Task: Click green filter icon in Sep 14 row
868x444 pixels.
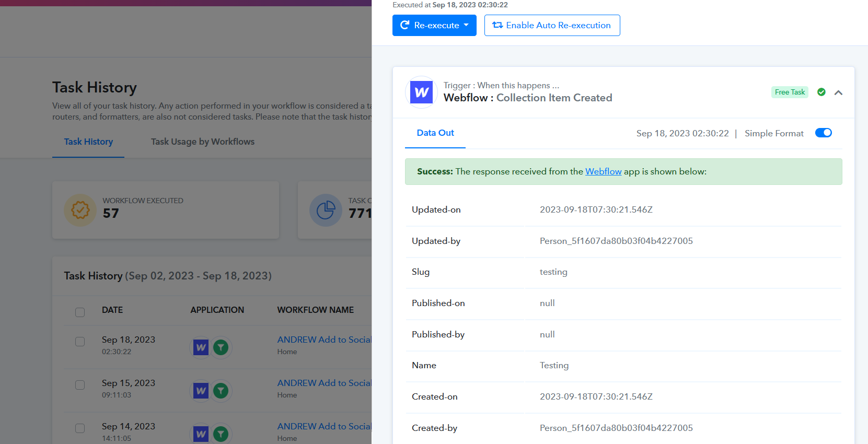Action: pos(221,434)
